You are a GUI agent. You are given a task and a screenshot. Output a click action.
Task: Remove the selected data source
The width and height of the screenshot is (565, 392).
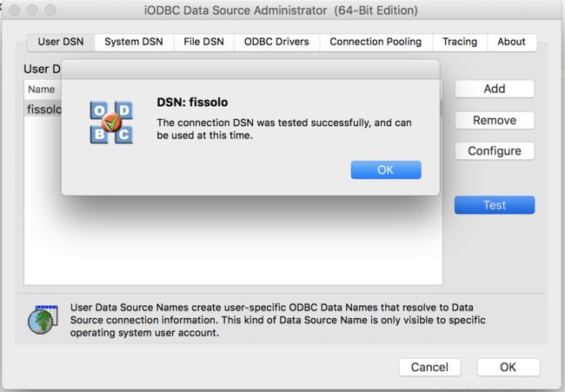tap(495, 120)
